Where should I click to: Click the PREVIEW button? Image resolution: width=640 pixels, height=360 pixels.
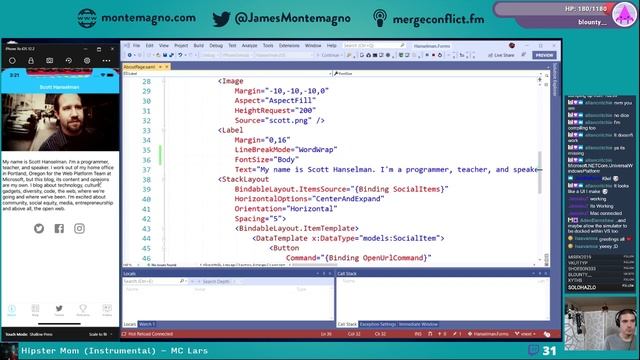(x=544, y=55)
